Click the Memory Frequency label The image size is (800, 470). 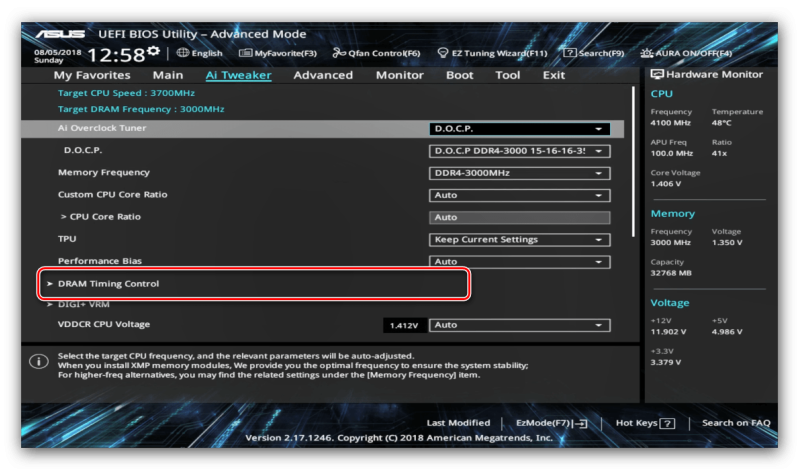[104, 172]
